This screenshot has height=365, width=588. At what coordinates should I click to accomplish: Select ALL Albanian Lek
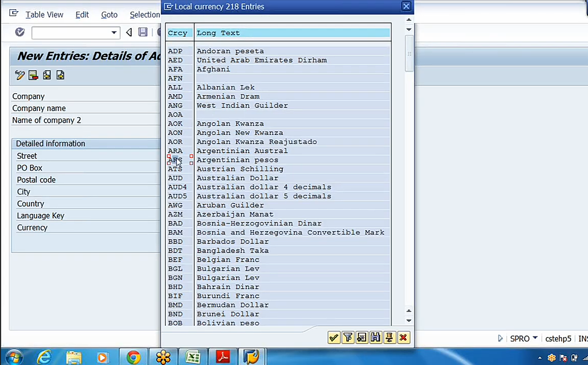click(279, 88)
